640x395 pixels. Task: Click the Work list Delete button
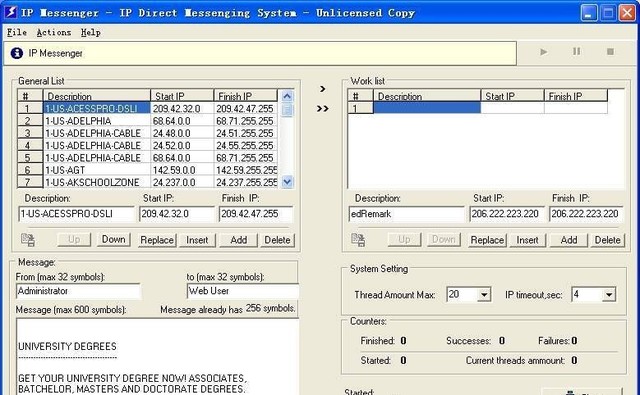point(607,240)
